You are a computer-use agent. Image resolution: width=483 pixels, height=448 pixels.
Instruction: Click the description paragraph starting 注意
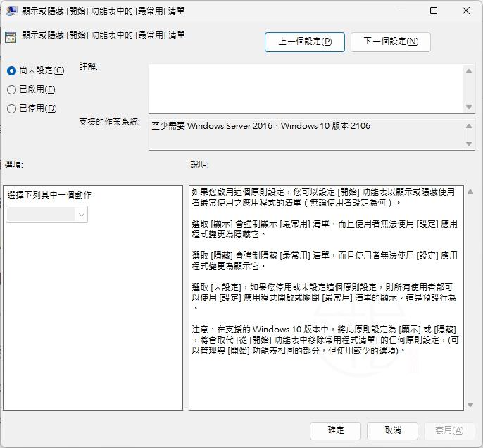click(x=325, y=340)
